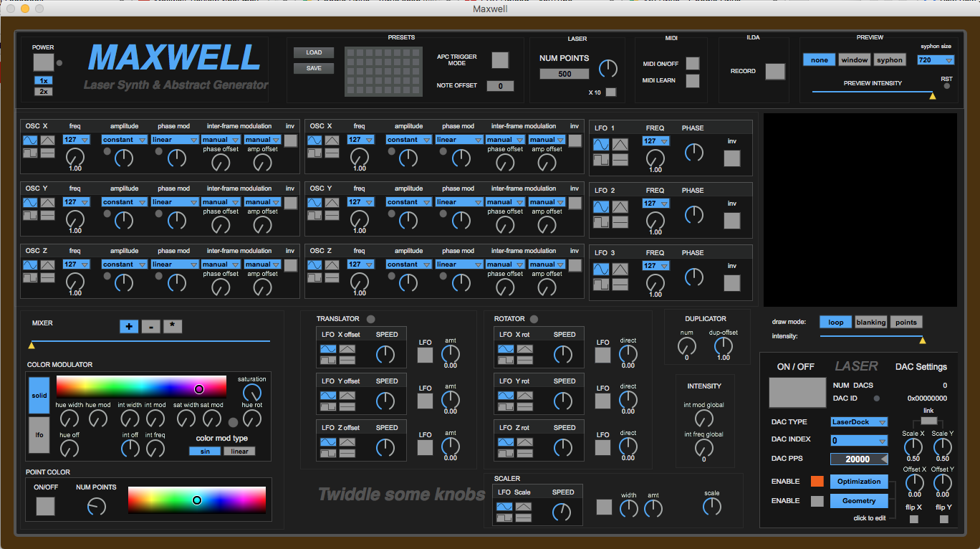Choose square waveform for LFO Z rot
This screenshot has height=549, width=980.
coord(505,454)
